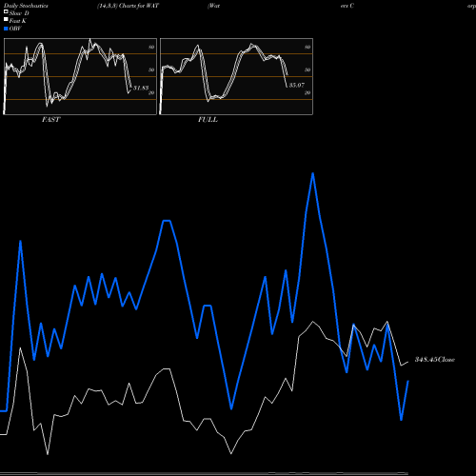This screenshot has height=476, width=476.
Task: Click the "FAST" chart caption
Action: [50, 120]
